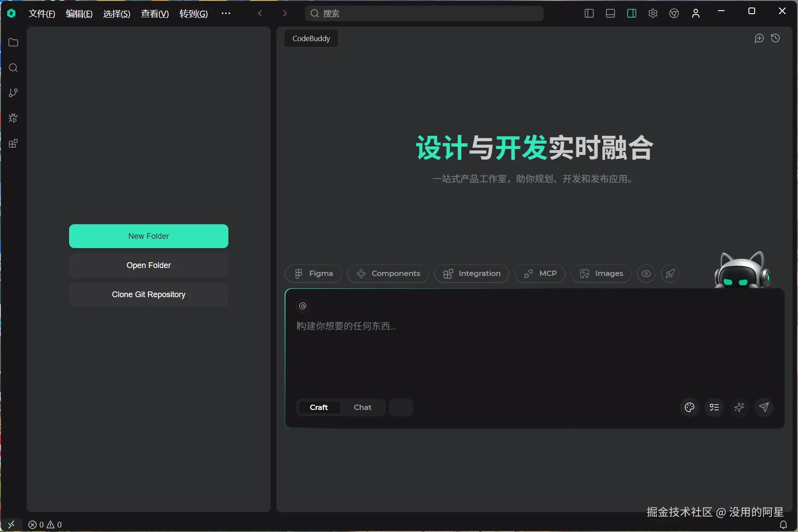
Task: Open the 查看(V) menu
Action: (x=155, y=14)
